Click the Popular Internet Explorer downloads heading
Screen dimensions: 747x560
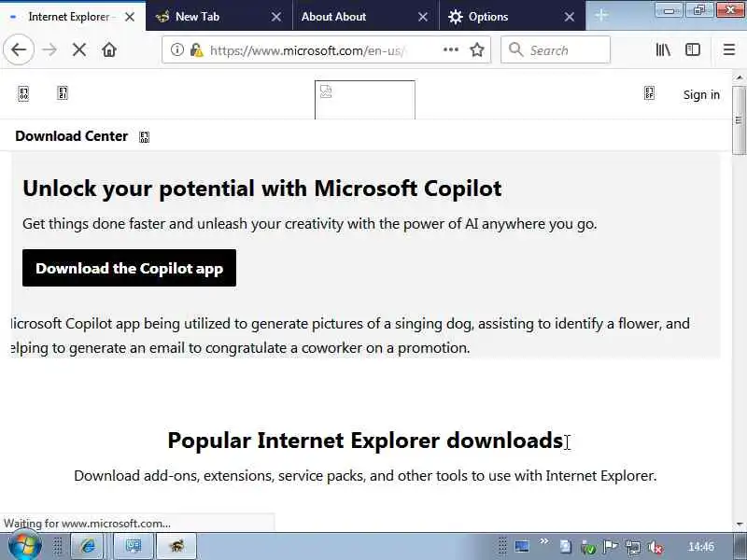pos(365,441)
